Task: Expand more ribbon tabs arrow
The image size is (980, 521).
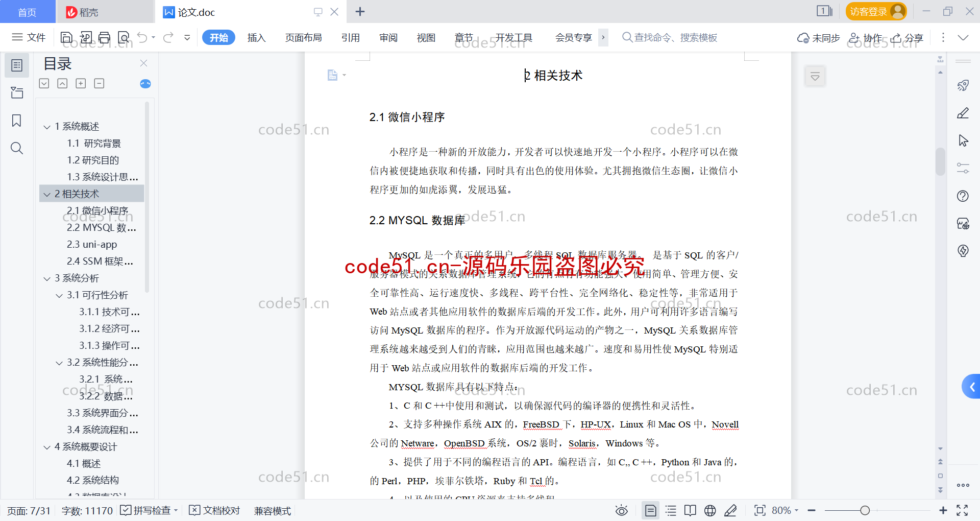Action: point(603,37)
